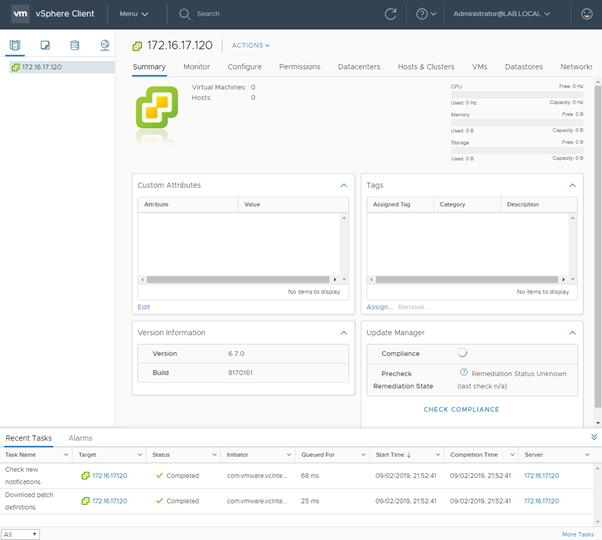The width and height of the screenshot is (602, 540).
Task: Click vCenter icon in Check new notifications row
Action: (x=85, y=476)
